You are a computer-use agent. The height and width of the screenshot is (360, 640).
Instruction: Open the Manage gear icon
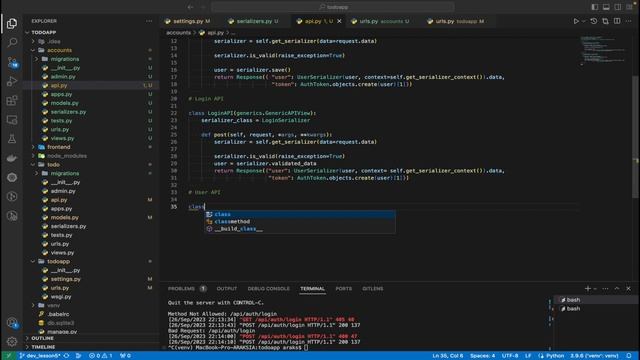[12, 341]
